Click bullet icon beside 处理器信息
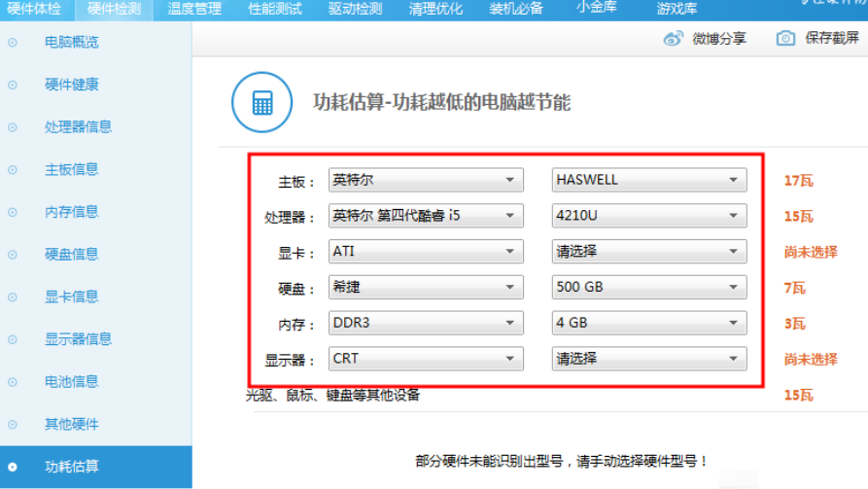Image resolution: width=868 pixels, height=489 pixels. 13,127
